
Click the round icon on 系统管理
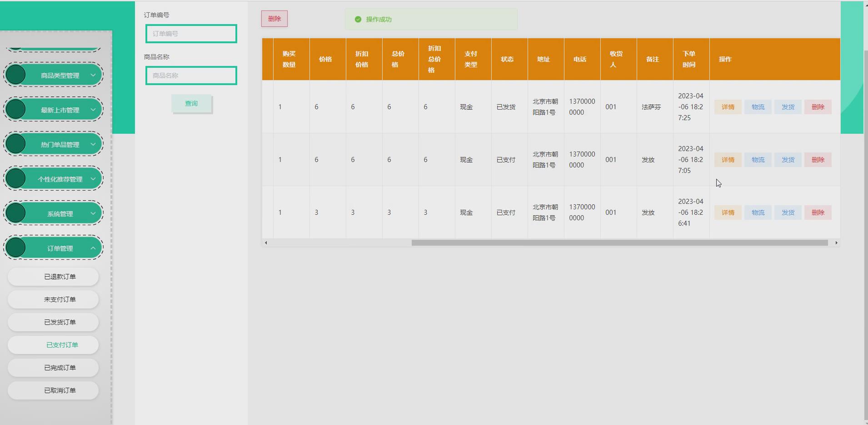16,213
